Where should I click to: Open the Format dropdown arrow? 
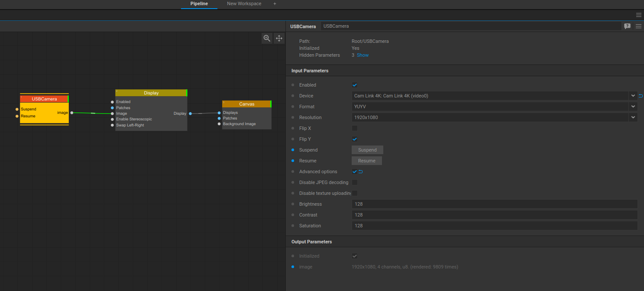click(x=633, y=107)
